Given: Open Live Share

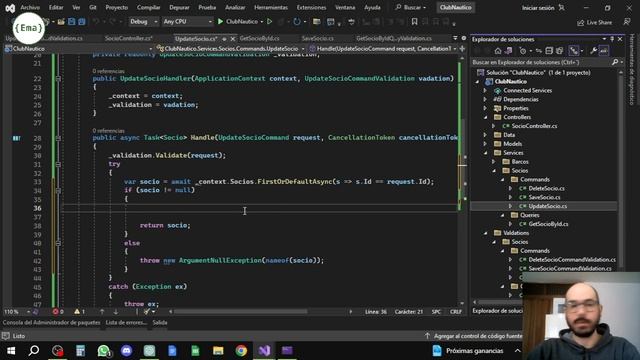Looking at the screenshot, I should tap(595, 22).
